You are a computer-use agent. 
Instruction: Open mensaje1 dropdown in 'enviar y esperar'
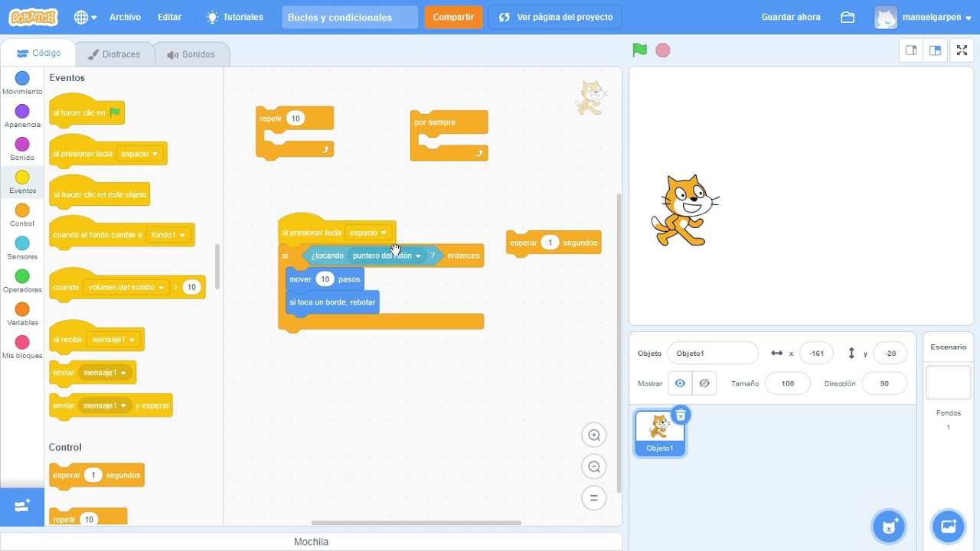coord(106,406)
